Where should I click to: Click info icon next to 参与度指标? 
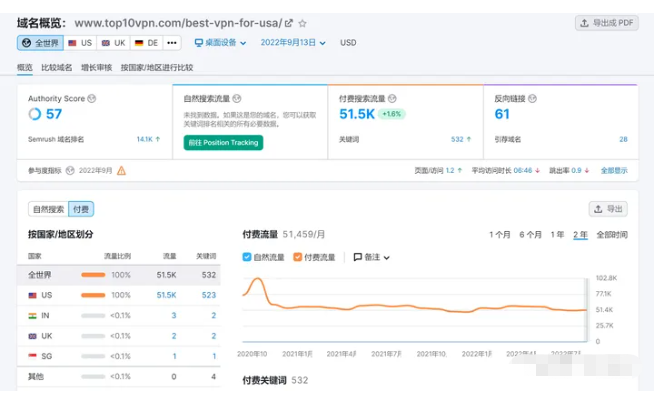click(x=70, y=171)
